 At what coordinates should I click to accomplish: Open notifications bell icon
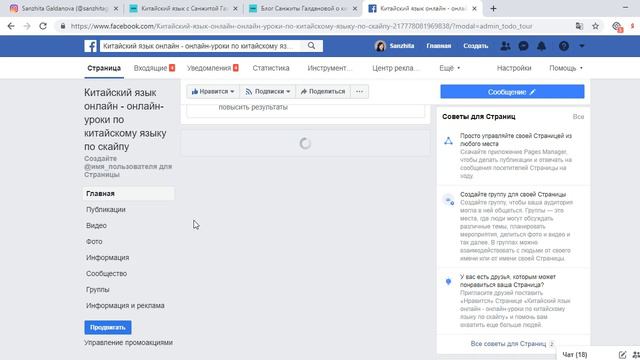click(x=541, y=46)
